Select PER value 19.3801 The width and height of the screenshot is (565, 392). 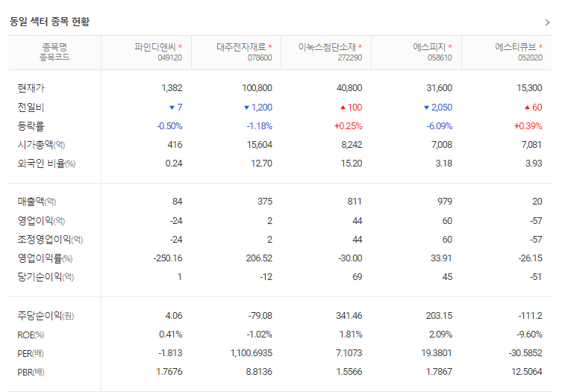(x=437, y=353)
